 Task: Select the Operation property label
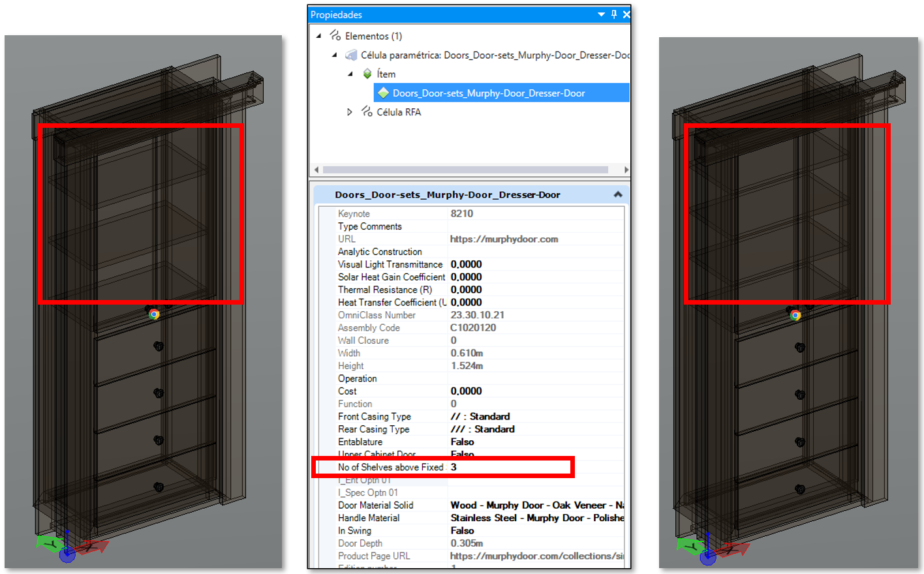point(358,378)
